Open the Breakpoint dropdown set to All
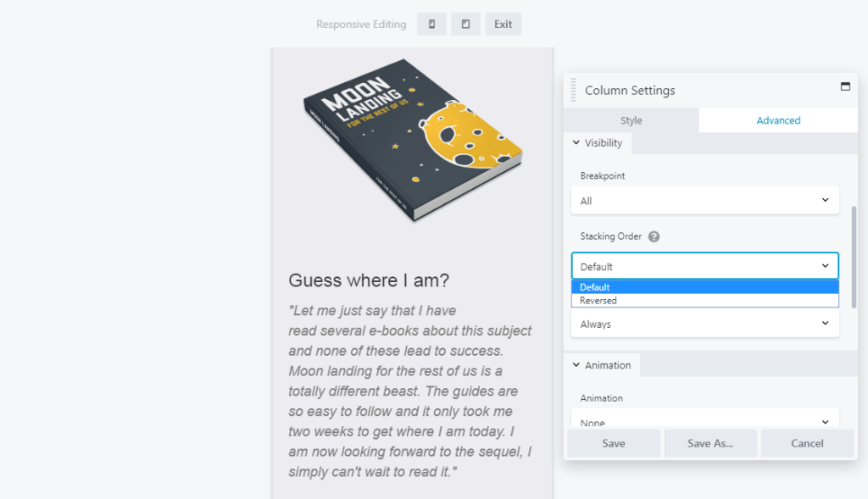868x499 pixels. click(x=704, y=201)
